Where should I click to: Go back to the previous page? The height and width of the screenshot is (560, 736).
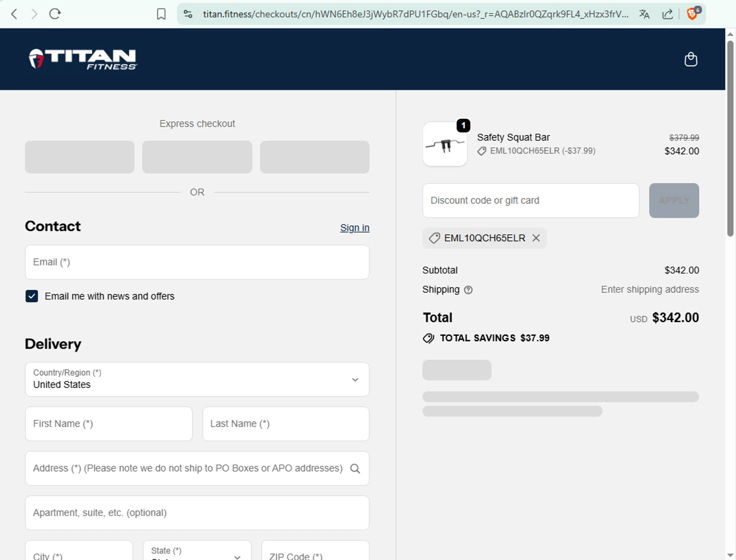click(14, 14)
